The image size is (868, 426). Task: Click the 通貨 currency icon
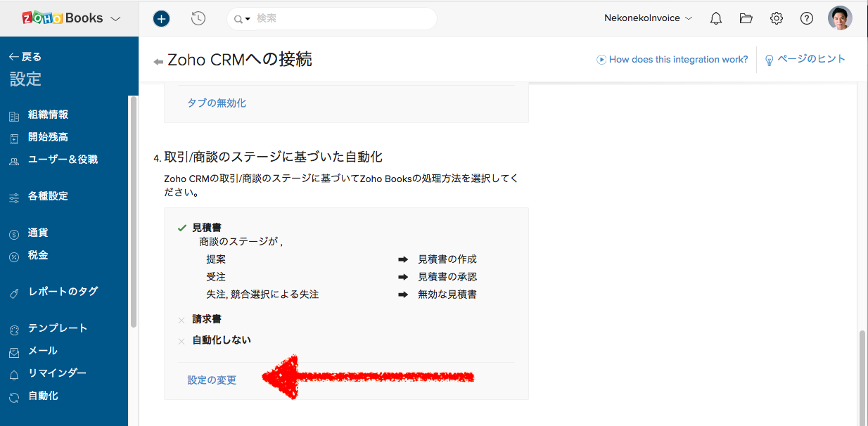(x=14, y=234)
